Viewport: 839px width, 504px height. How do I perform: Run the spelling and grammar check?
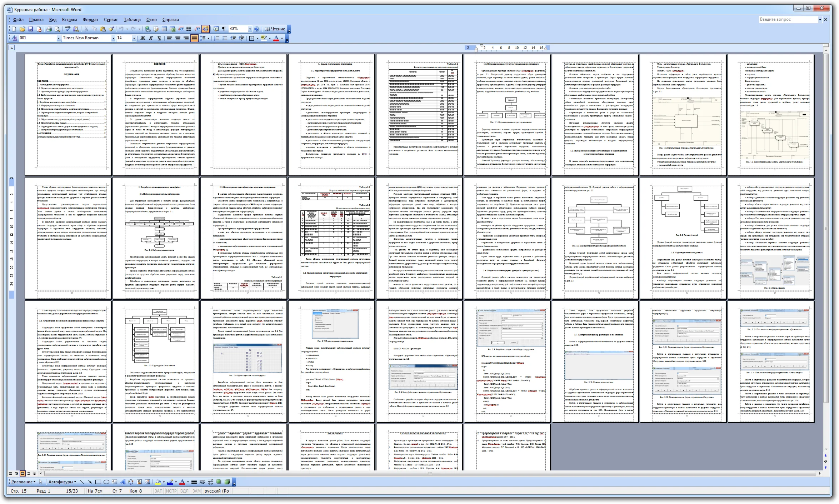(x=68, y=29)
